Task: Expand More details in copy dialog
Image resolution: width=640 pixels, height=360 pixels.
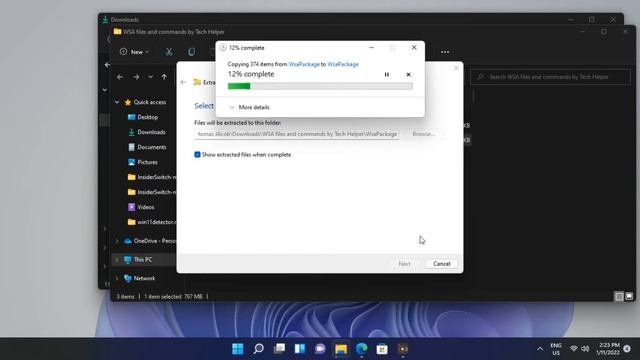Action: click(249, 107)
